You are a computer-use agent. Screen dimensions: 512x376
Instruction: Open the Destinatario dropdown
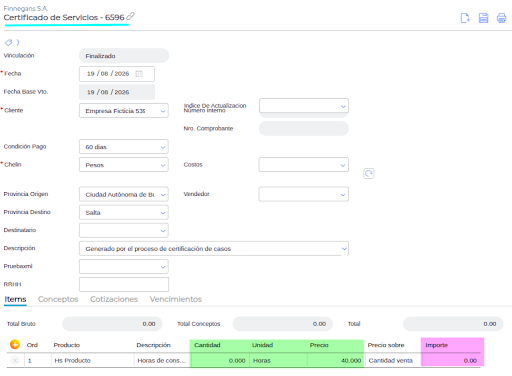124,230
